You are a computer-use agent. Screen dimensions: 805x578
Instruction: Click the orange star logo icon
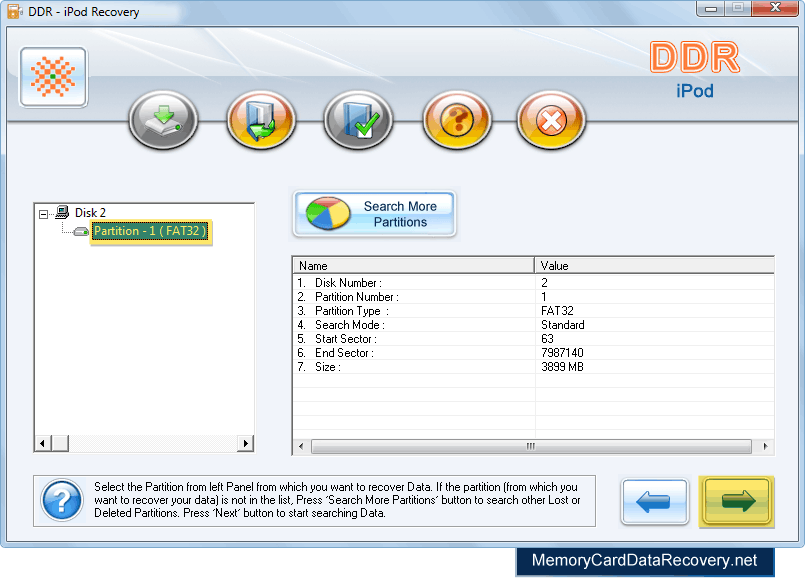(x=53, y=77)
